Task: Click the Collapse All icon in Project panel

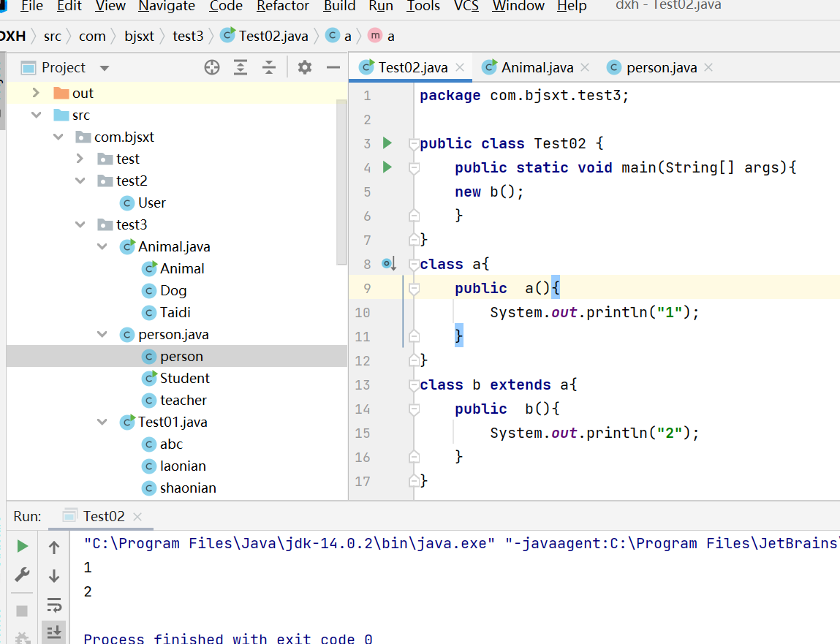Action: click(x=269, y=67)
